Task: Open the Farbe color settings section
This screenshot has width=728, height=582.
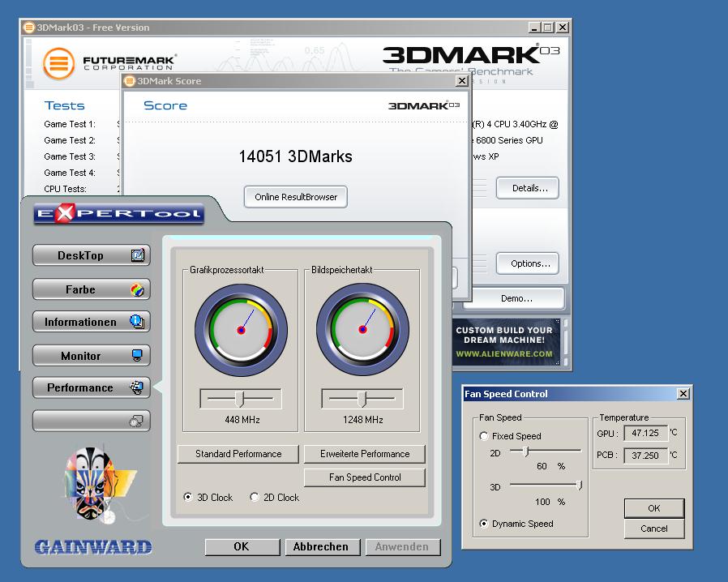Action: click(92, 289)
